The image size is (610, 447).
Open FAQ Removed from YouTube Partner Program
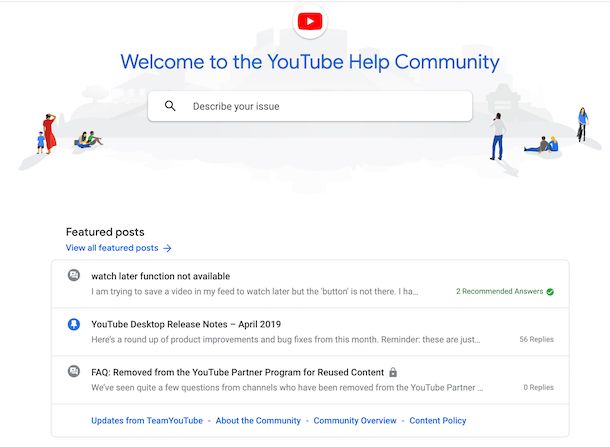(237, 372)
